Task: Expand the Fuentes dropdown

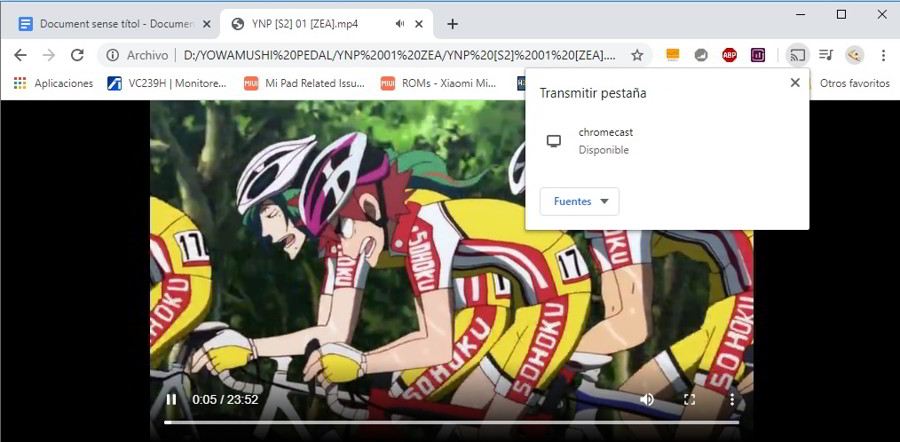Action: coord(579,201)
